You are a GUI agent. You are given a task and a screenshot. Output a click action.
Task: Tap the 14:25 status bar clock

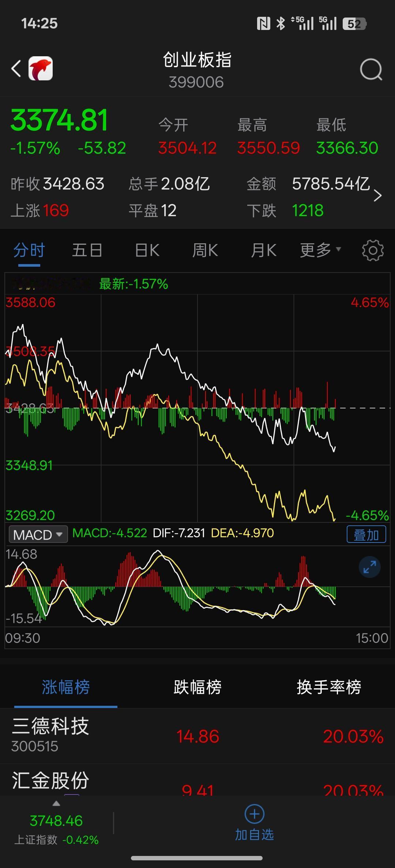point(39,24)
